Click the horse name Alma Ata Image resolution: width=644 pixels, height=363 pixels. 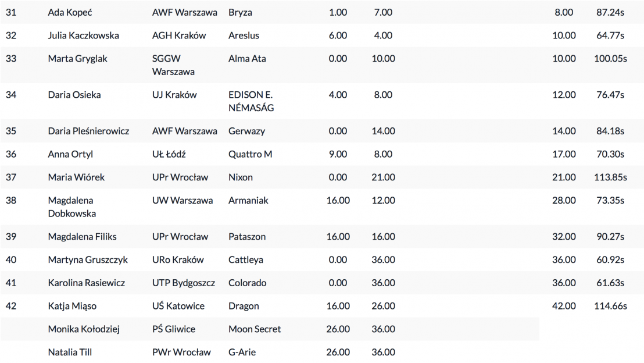247,59
